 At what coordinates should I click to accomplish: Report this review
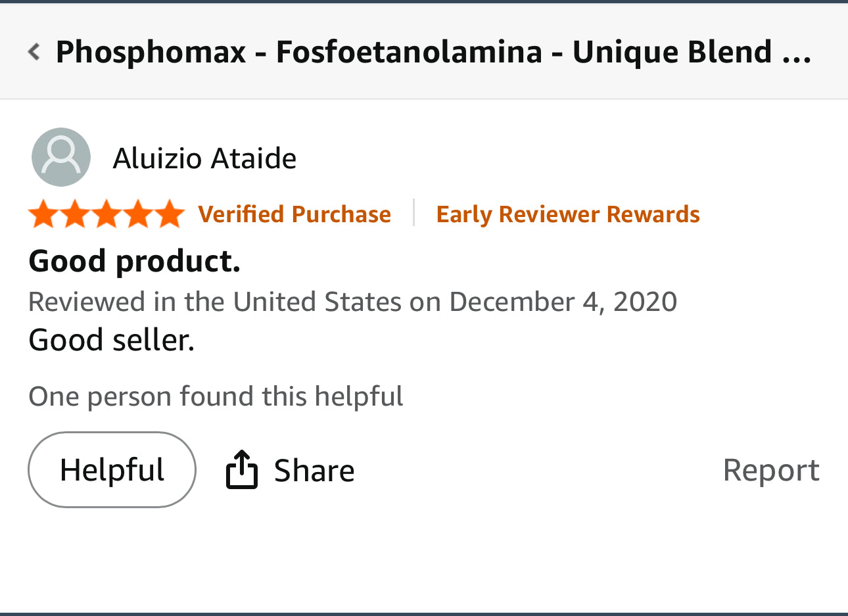coord(770,470)
